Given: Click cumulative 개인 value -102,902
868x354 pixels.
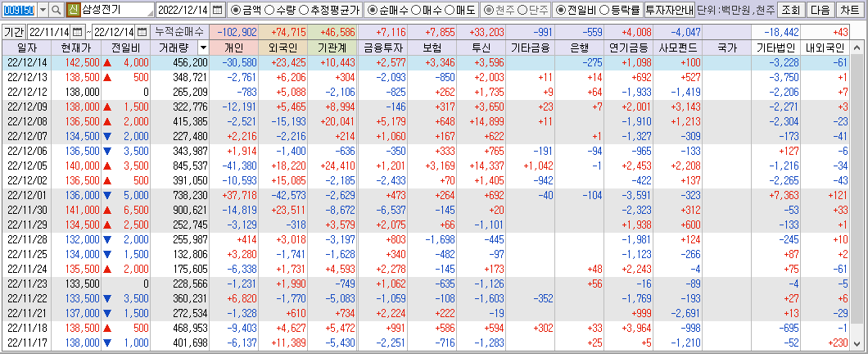Looking at the screenshot, I should (x=234, y=32).
